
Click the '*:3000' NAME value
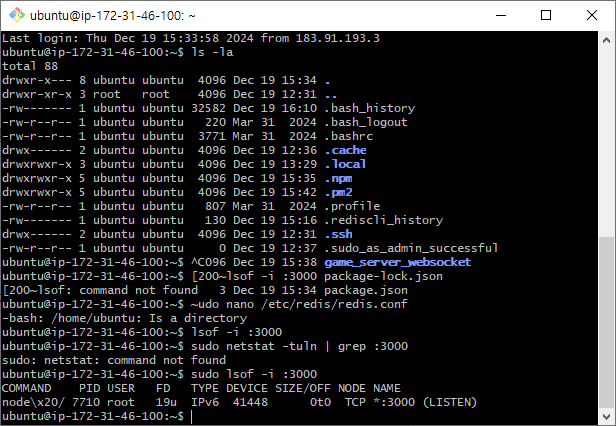point(394,402)
